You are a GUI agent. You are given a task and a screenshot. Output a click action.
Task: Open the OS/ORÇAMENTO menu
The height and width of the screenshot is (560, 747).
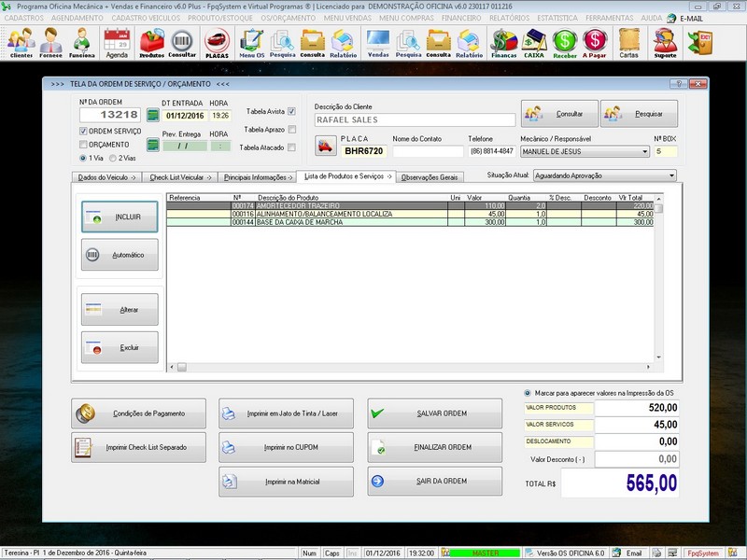[x=289, y=18]
